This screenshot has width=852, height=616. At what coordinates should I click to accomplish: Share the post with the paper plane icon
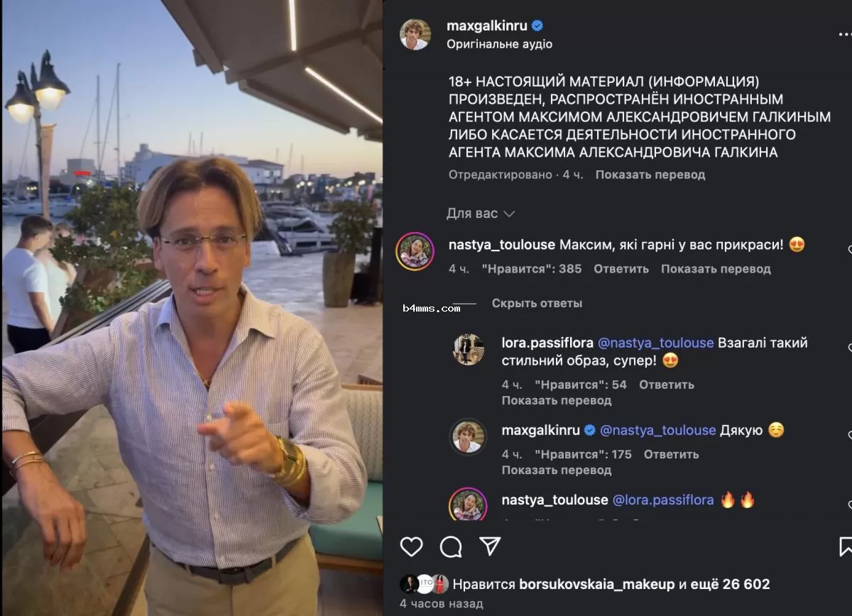click(x=488, y=545)
